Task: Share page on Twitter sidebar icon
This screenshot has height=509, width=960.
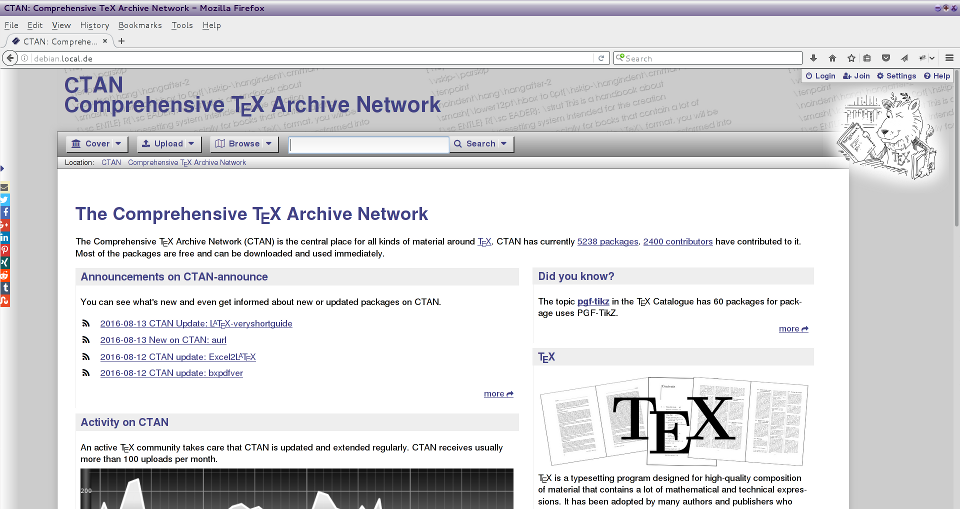Action: point(4,199)
